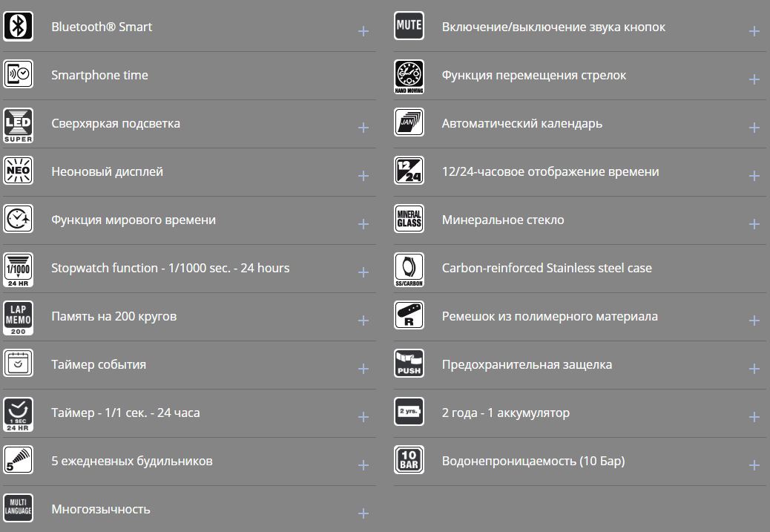Click the Автоматический календарь label
The image size is (770, 532).
click(x=522, y=123)
